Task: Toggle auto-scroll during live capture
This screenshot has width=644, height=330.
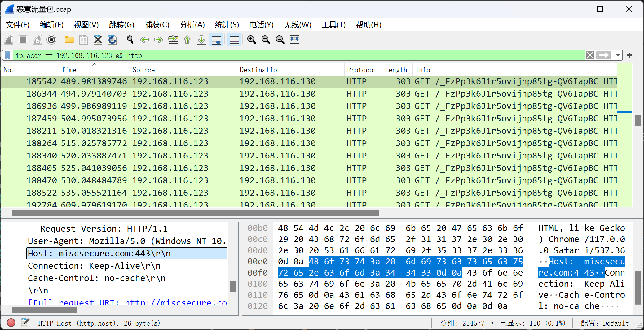Action: [x=216, y=40]
